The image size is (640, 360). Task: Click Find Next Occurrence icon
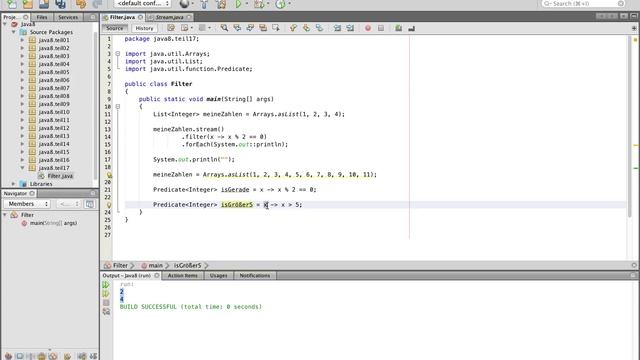(x=250, y=28)
